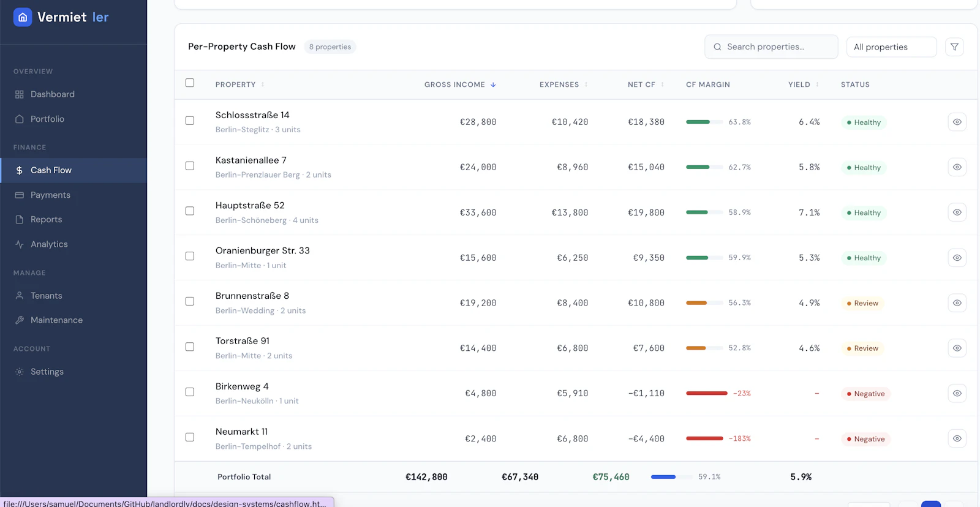The image size is (980, 507).
Task: View Birkenweg 4 details via eye icon
Action: click(x=957, y=394)
